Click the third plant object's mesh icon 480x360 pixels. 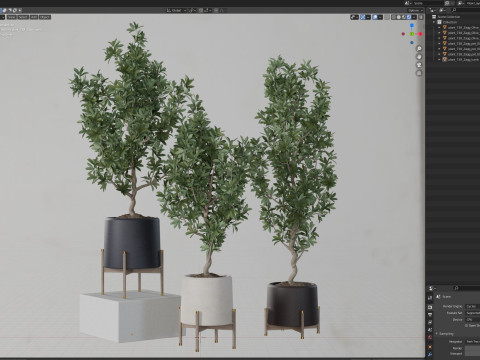(x=445, y=38)
